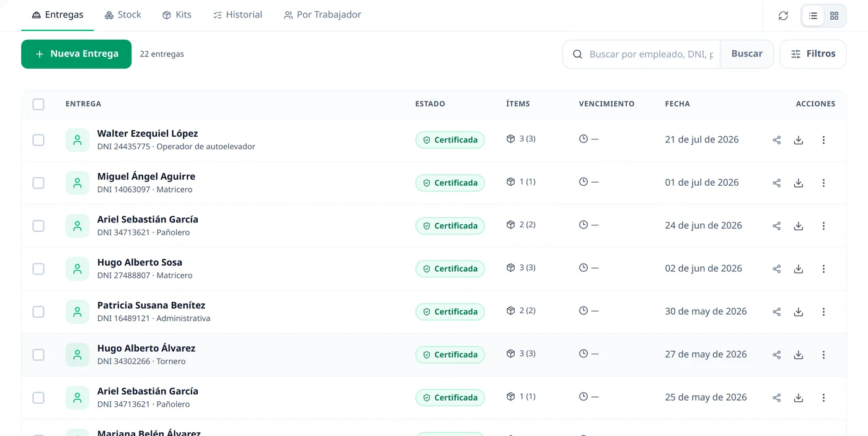
Task: Share Walter Ezequiel López delivery
Action: (x=776, y=140)
